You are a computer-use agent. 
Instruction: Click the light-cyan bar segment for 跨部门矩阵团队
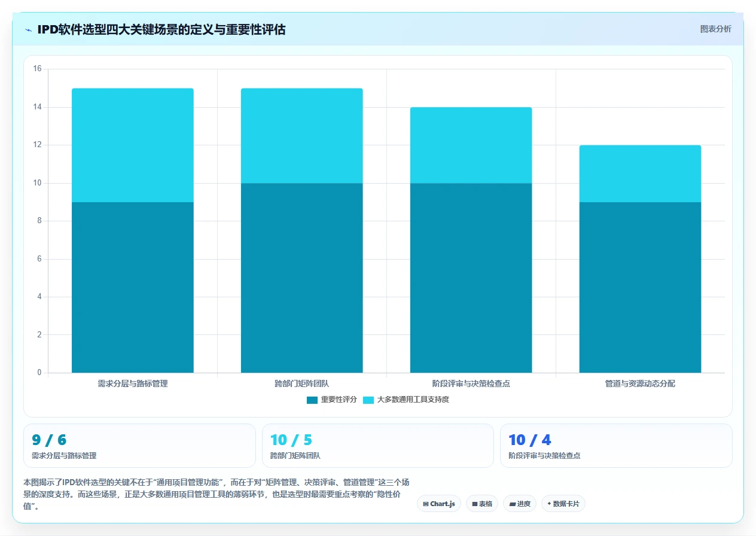coord(301,136)
